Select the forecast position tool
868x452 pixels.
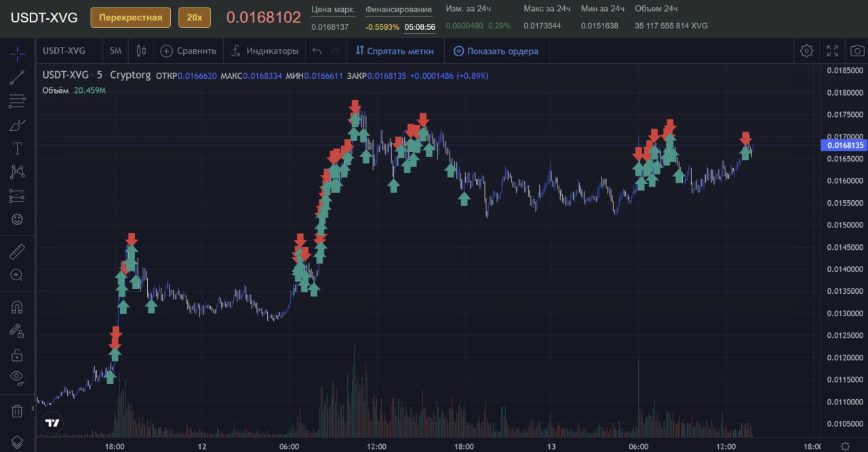point(18,196)
